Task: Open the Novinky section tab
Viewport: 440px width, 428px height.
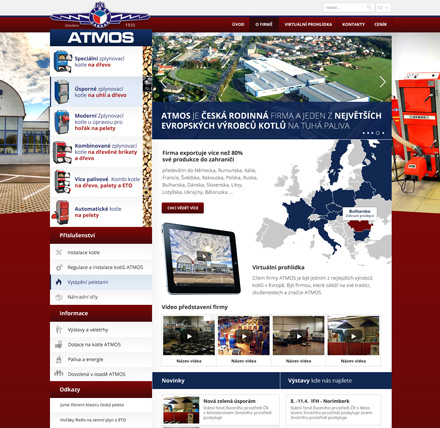Action: pyautogui.click(x=216, y=381)
